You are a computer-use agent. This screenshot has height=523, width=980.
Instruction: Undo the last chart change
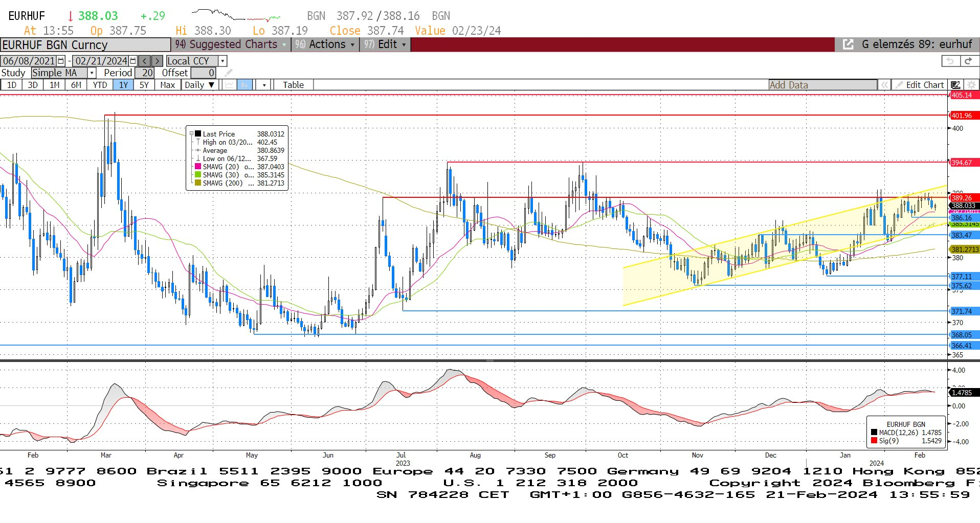[x=950, y=61]
